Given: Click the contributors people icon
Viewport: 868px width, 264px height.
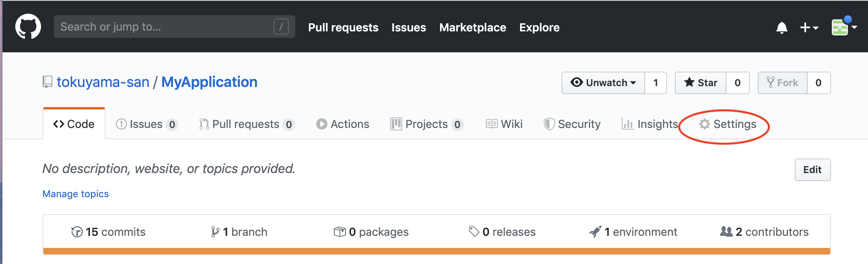Looking at the screenshot, I should [726, 231].
